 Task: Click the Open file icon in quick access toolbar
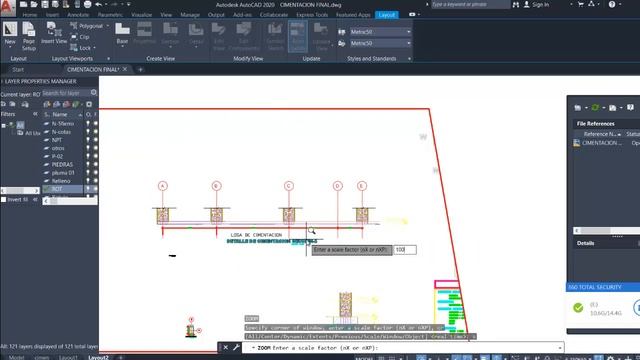pos(34,4)
